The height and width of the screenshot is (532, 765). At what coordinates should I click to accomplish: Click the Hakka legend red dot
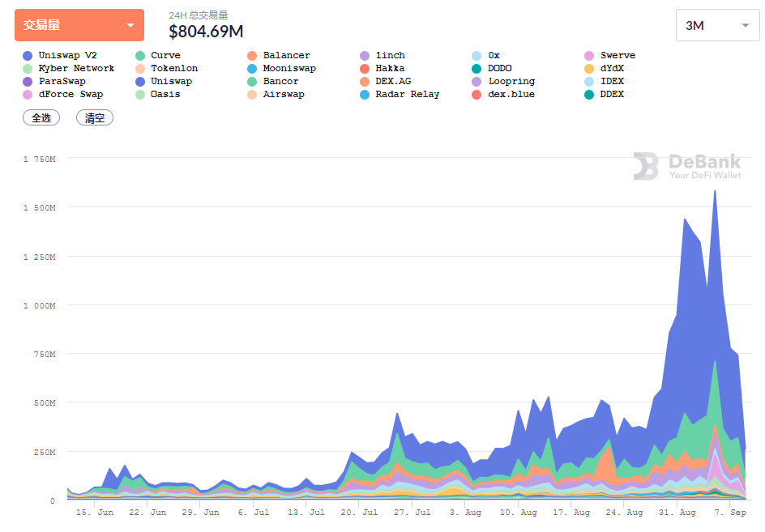point(365,69)
